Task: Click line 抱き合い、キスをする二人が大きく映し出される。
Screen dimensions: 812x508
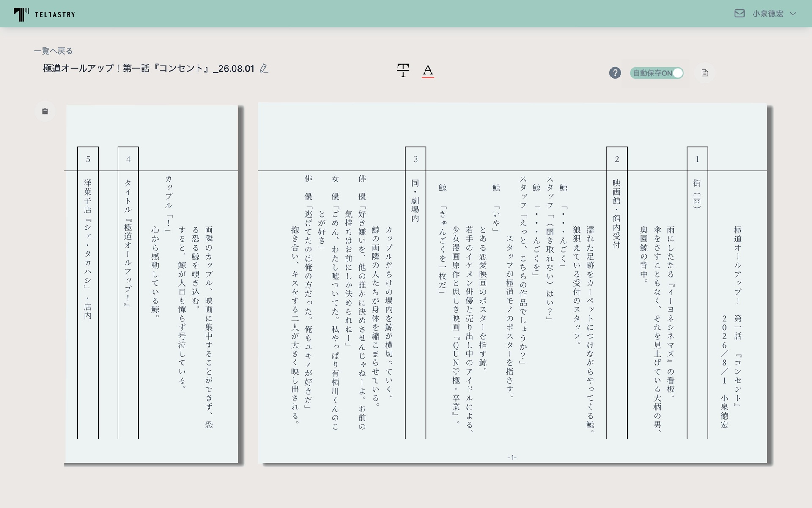Action: coord(295,325)
